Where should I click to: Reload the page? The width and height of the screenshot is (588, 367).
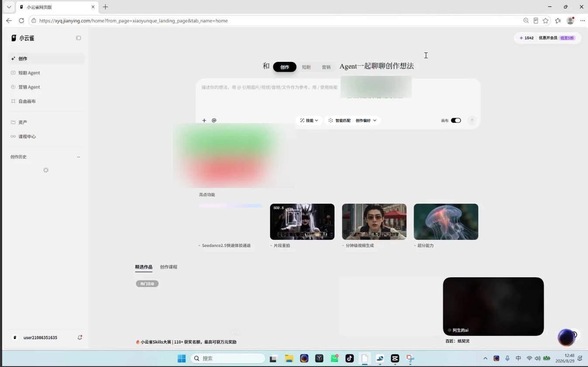click(x=21, y=21)
